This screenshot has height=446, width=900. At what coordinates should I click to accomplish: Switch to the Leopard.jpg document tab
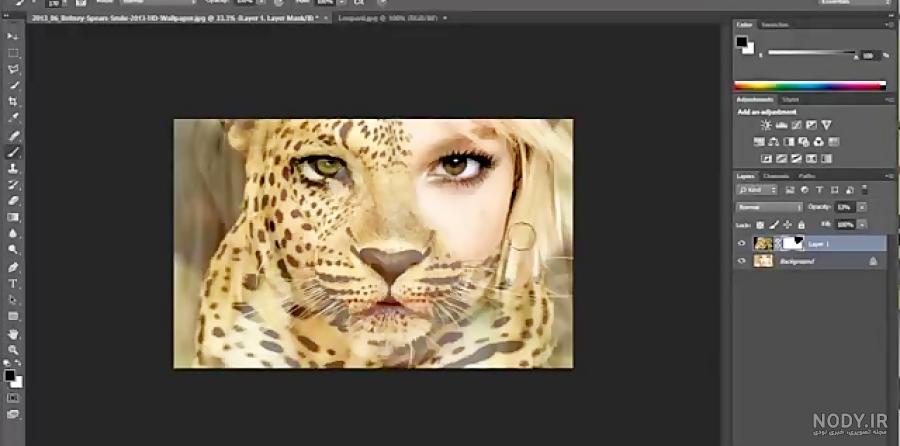[x=387, y=18]
